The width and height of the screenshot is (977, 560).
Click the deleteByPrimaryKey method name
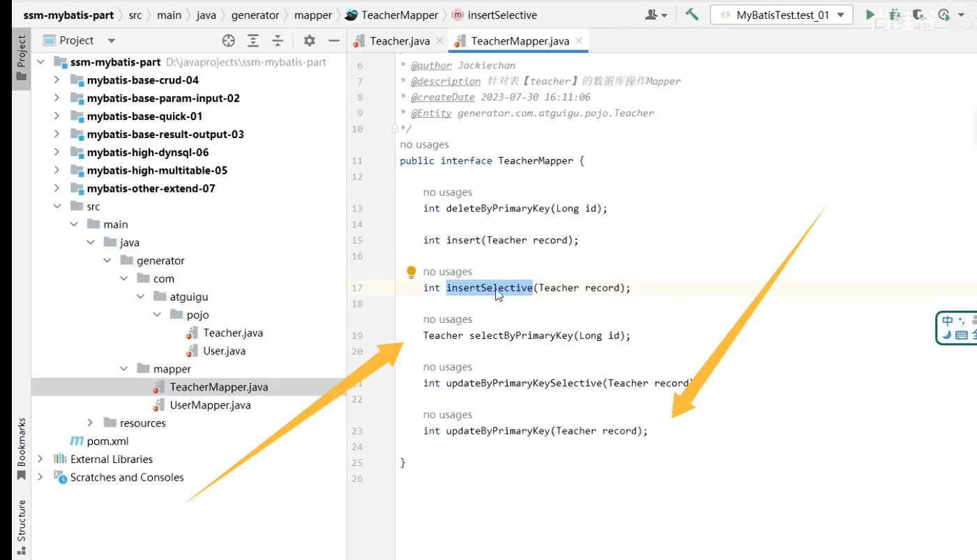pos(498,209)
